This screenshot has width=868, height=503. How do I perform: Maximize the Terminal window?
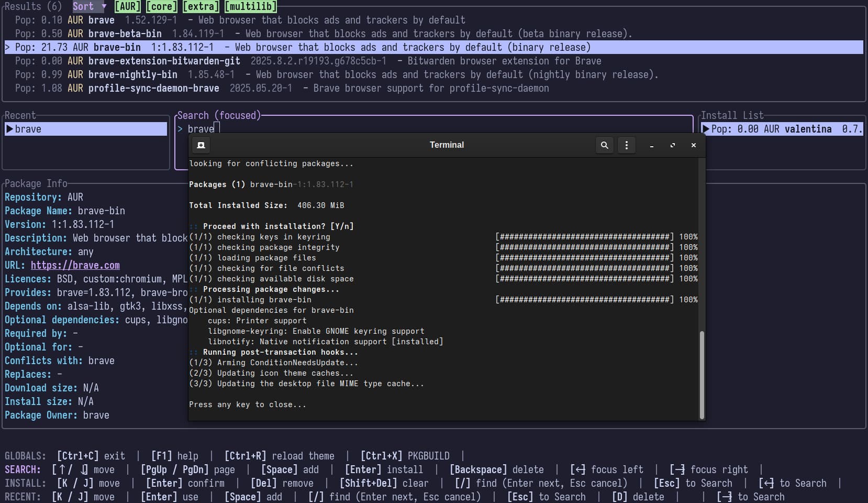click(673, 145)
